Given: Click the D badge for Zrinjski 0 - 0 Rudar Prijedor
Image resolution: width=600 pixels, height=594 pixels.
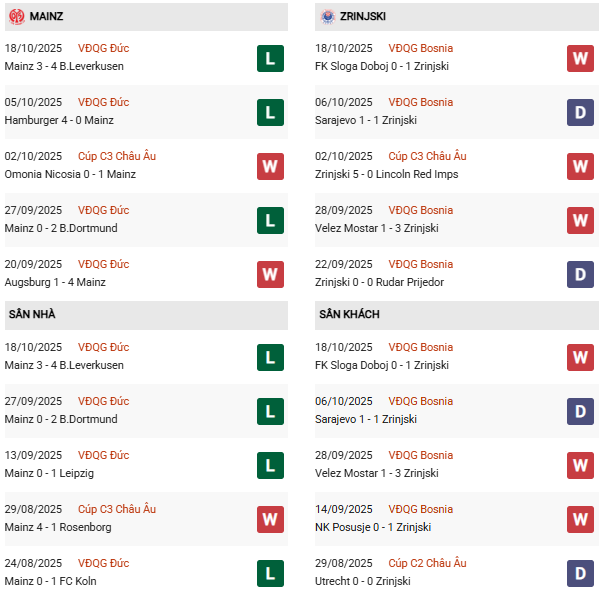Looking at the screenshot, I should point(580,274).
